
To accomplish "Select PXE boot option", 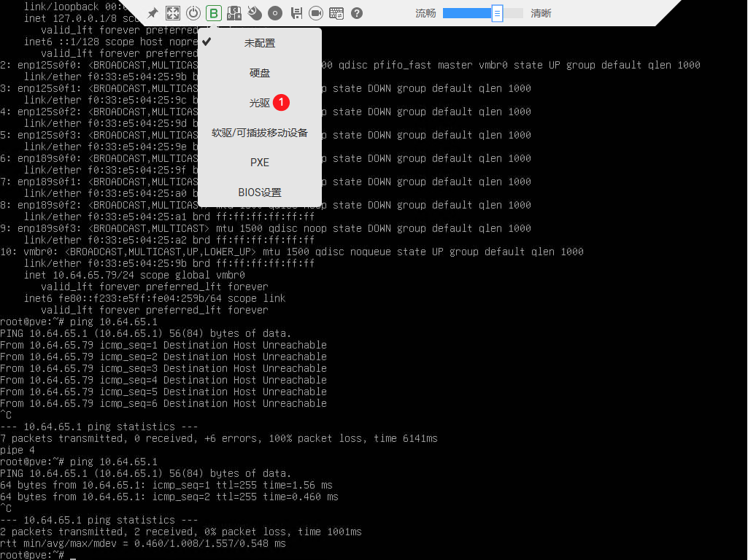I will [x=259, y=162].
